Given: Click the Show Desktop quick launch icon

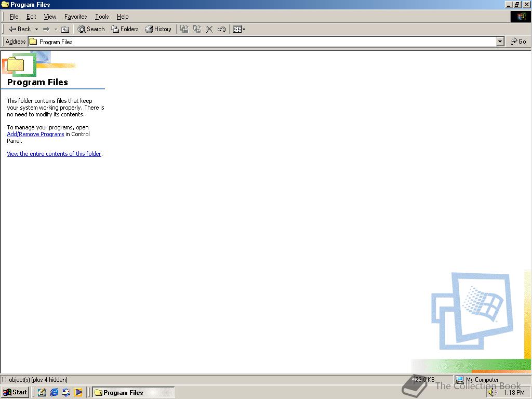Looking at the screenshot, I should 41,392.
